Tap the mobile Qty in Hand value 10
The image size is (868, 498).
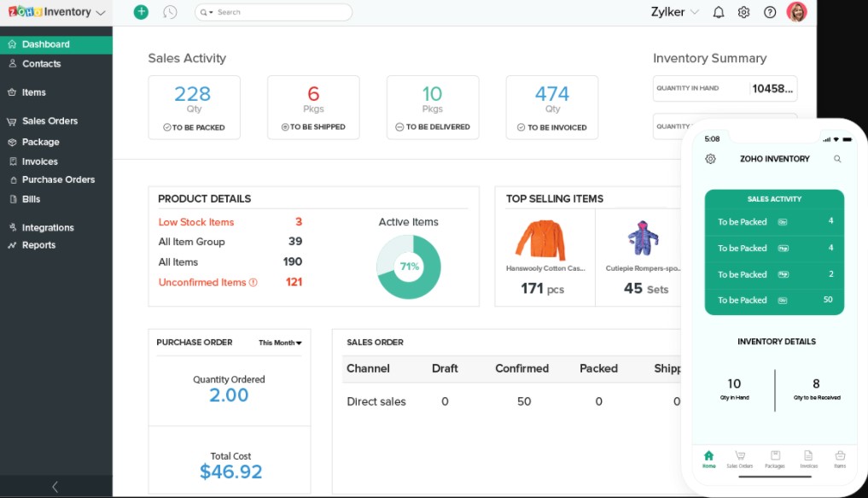tap(734, 384)
